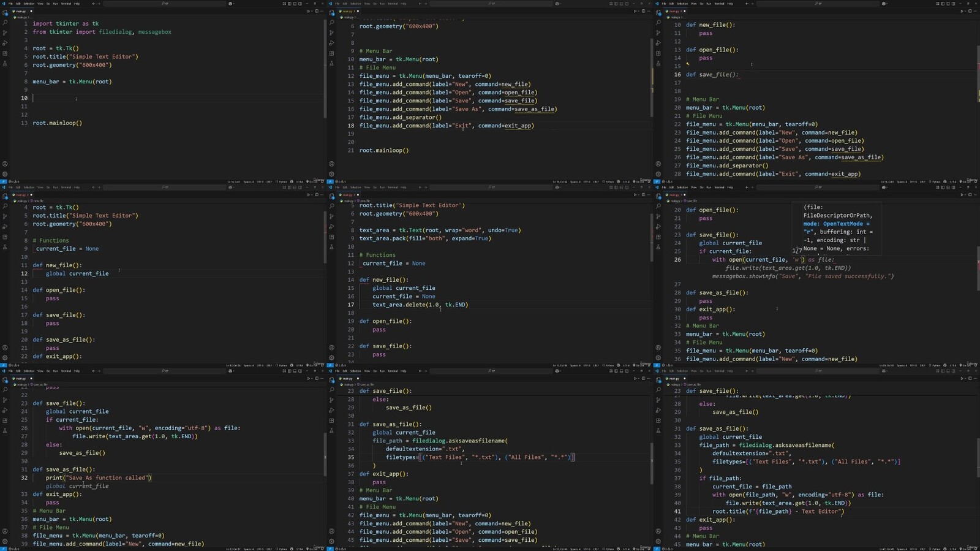Open Run and Debug in top-left editor sidebar
The width and height of the screenshot is (980, 551).
coord(5,43)
